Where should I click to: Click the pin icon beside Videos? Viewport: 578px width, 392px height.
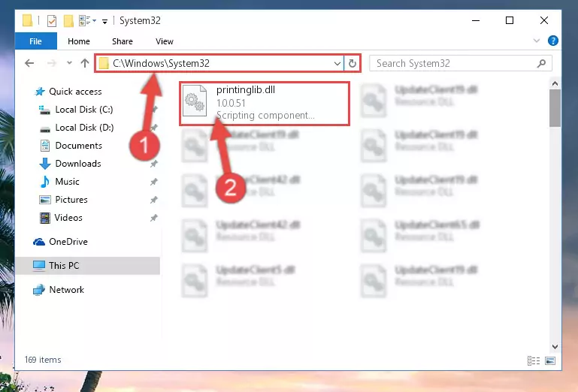[154, 218]
